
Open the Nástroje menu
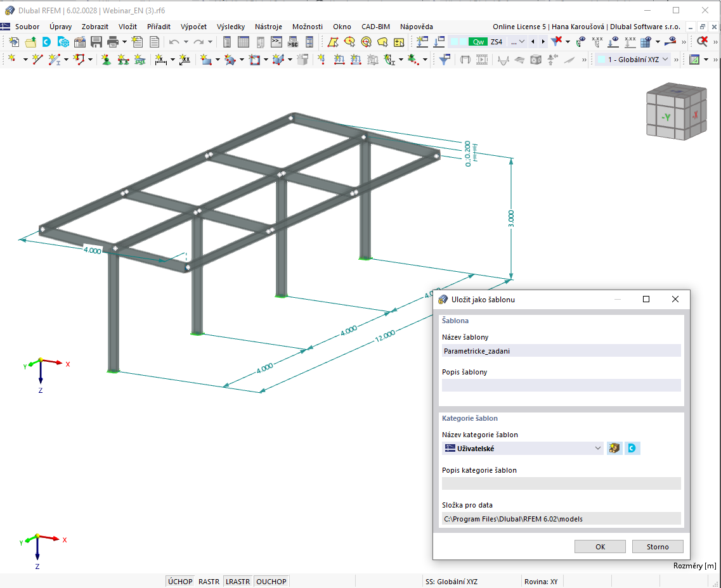click(268, 27)
